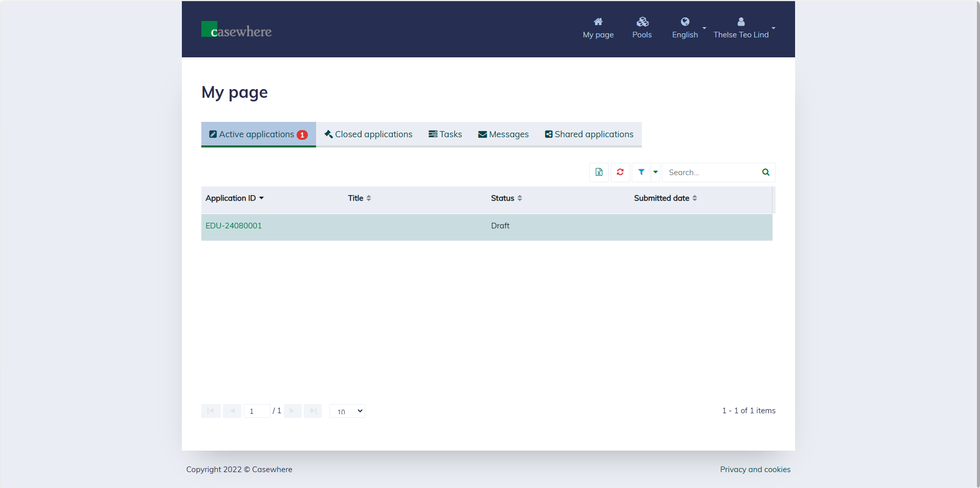Open Privacy and cookies link
The width and height of the screenshot is (980, 488).
(x=755, y=470)
